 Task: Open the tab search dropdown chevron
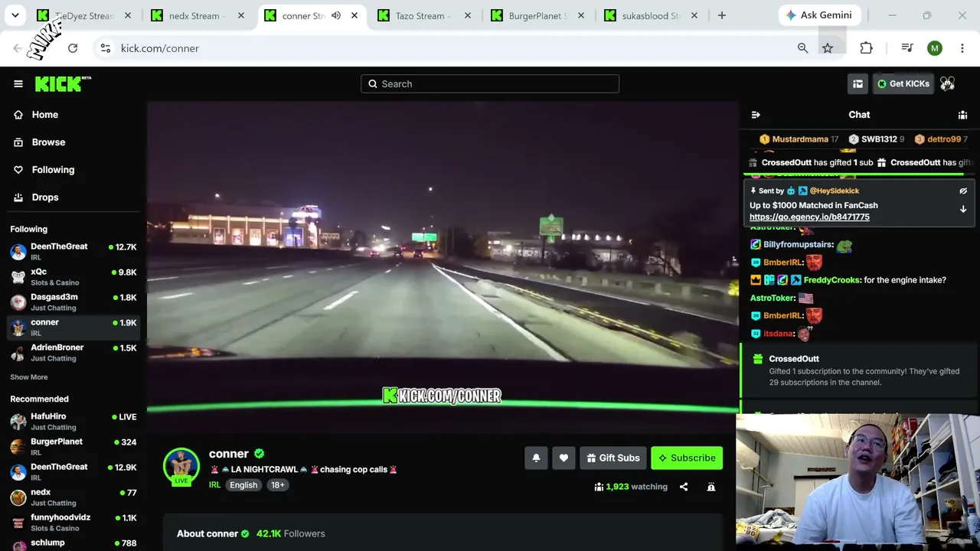click(x=15, y=15)
